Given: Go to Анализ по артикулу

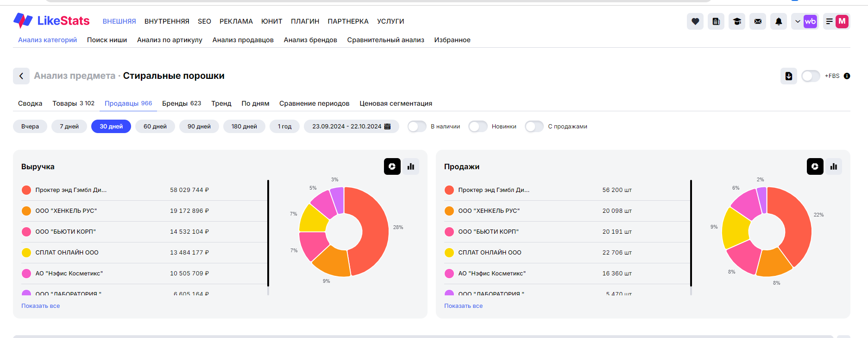Looking at the screenshot, I should [x=170, y=40].
